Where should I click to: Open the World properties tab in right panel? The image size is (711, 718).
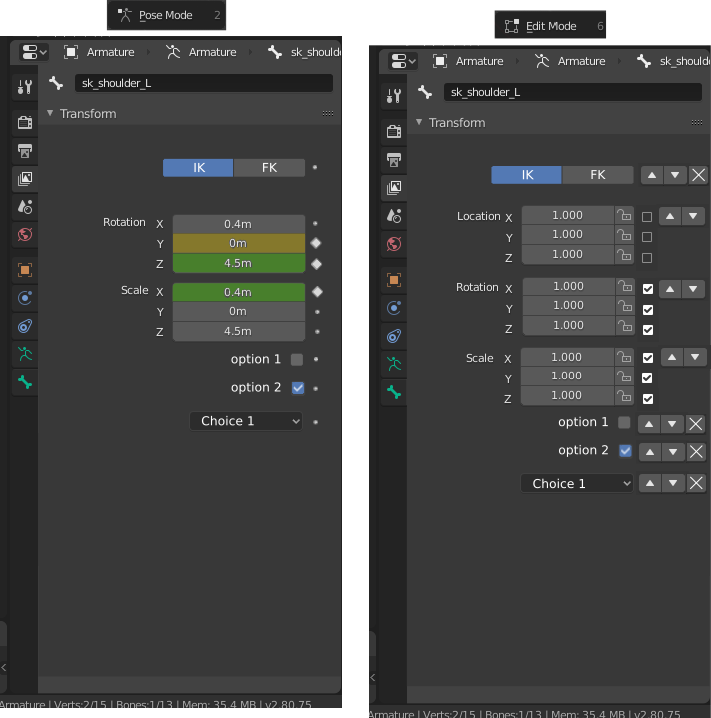(x=394, y=244)
